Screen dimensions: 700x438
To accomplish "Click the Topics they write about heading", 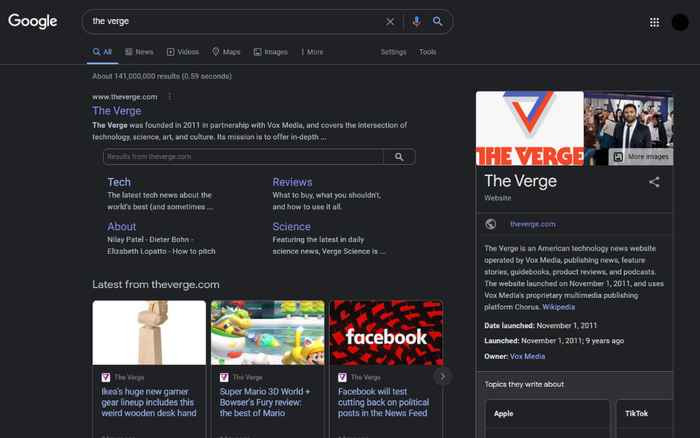I will [x=524, y=384].
